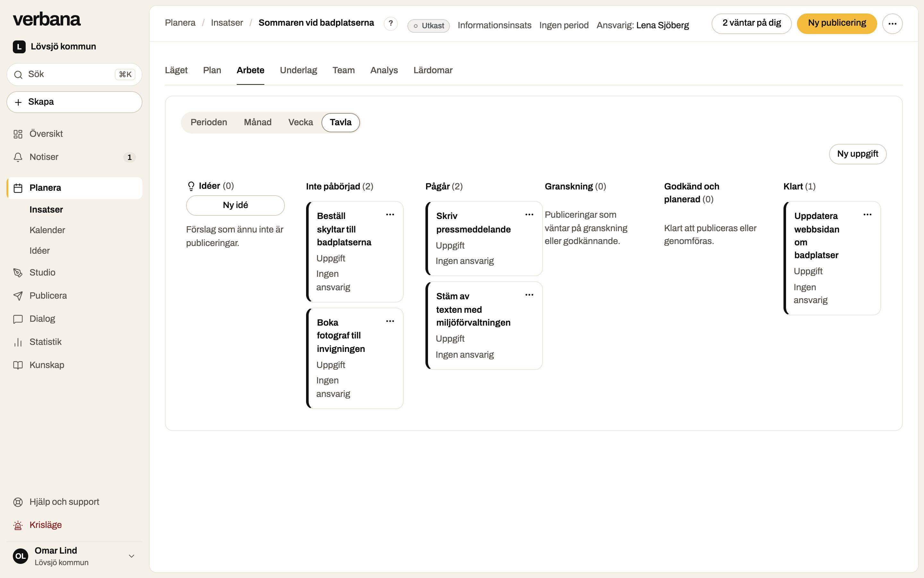Switch view to Vecka
The image size is (924, 578).
(x=301, y=122)
